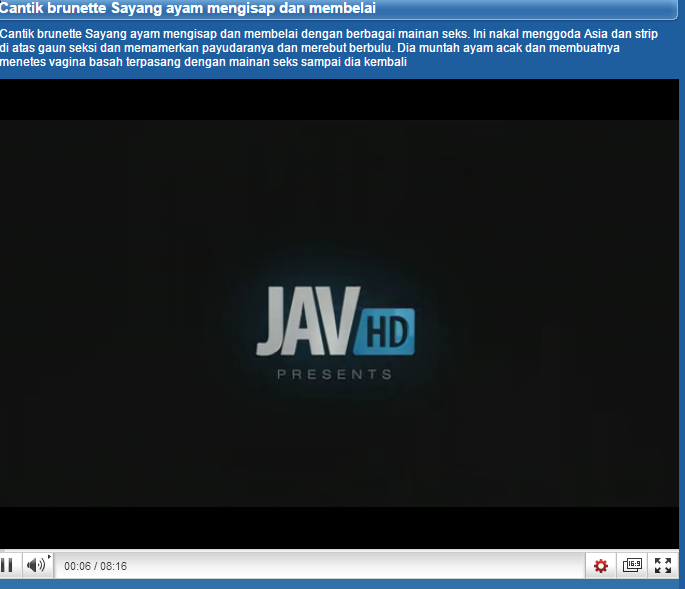Enter fullscreen mode
This screenshot has width=685, height=589.
[x=662, y=566]
